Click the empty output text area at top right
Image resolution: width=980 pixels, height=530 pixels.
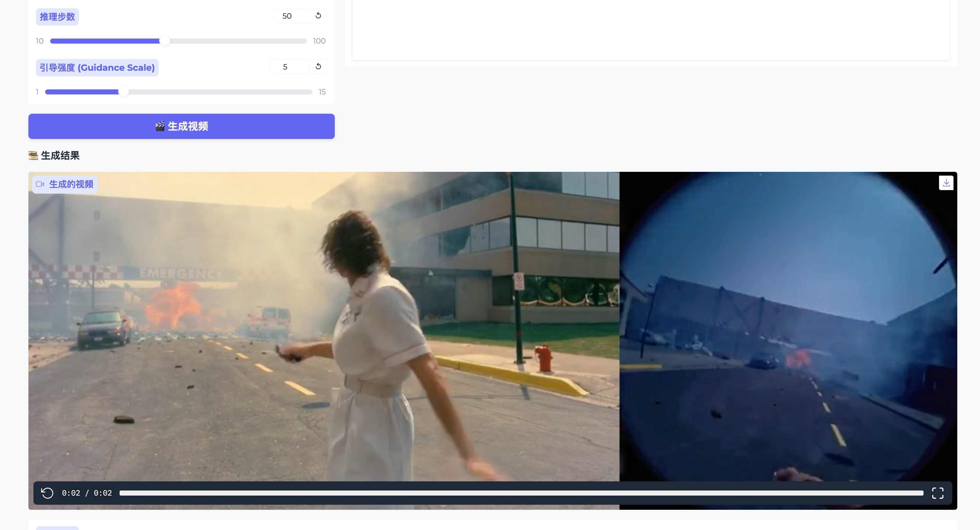coord(651,28)
